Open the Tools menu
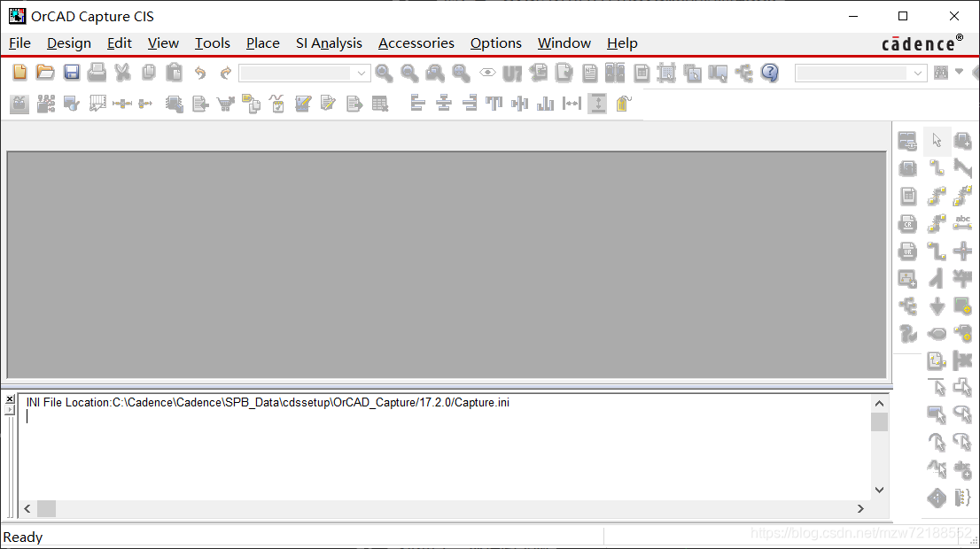 point(213,43)
